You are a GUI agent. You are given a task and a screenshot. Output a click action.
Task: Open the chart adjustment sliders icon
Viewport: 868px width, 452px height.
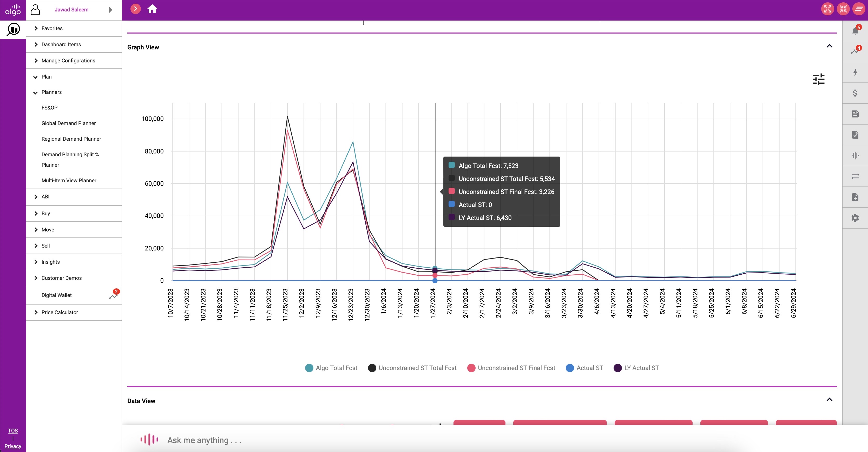[819, 79]
